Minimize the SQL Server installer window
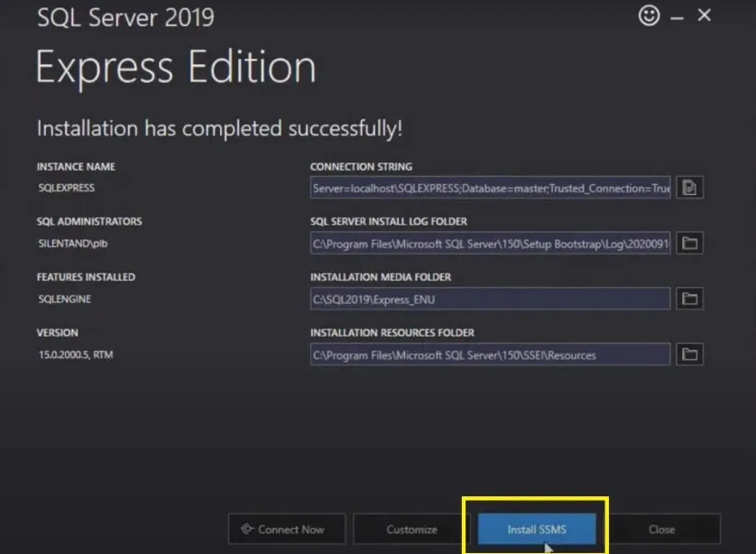 click(677, 16)
